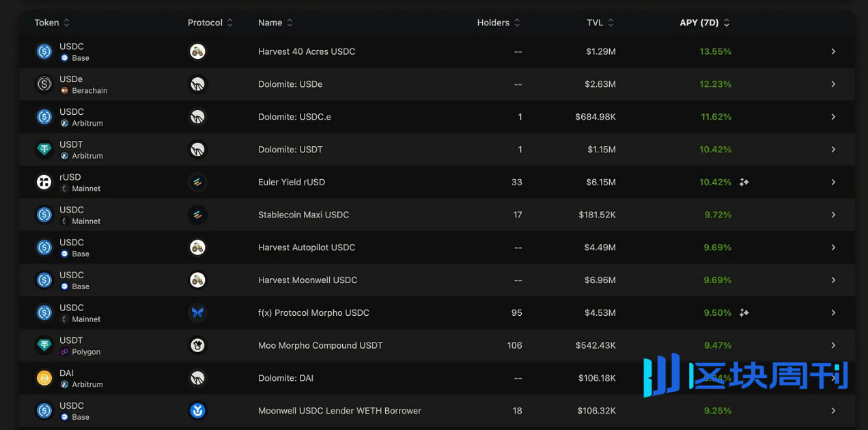Open the Harvest Autopilot USDC row arrow

pyautogui.click(x=833, y=247)
